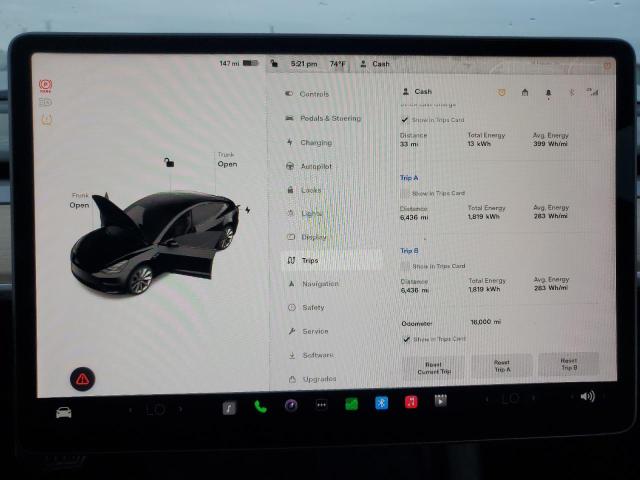Open the HomeLink house icon
This screenshot has width=640, height=480.
point(525,93)
